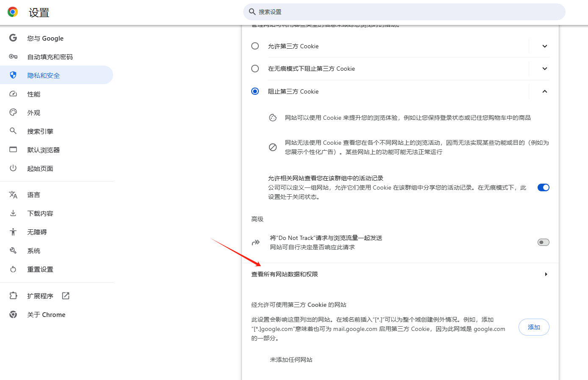This screenshot has width=588, height=380.
Task: Click the palette appearance icon
Action: click(13, 112)
